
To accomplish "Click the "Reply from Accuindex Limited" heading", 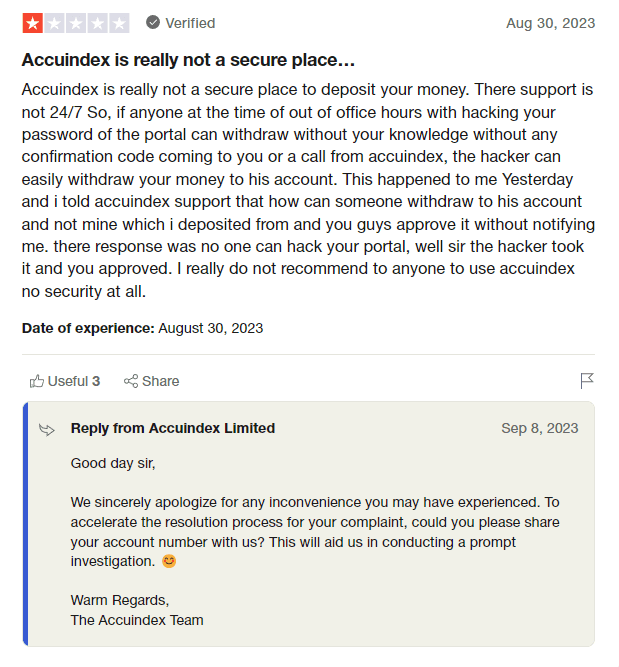I will (x=173, y=428).
